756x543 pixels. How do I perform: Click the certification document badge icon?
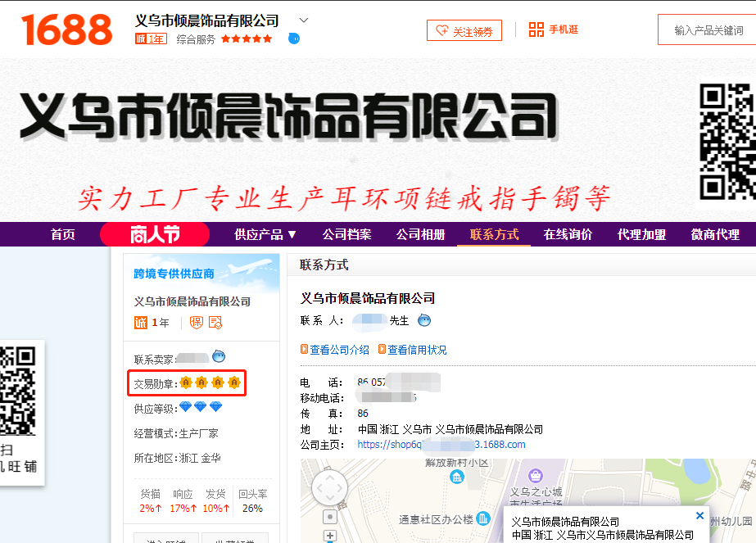click(215, 322)
